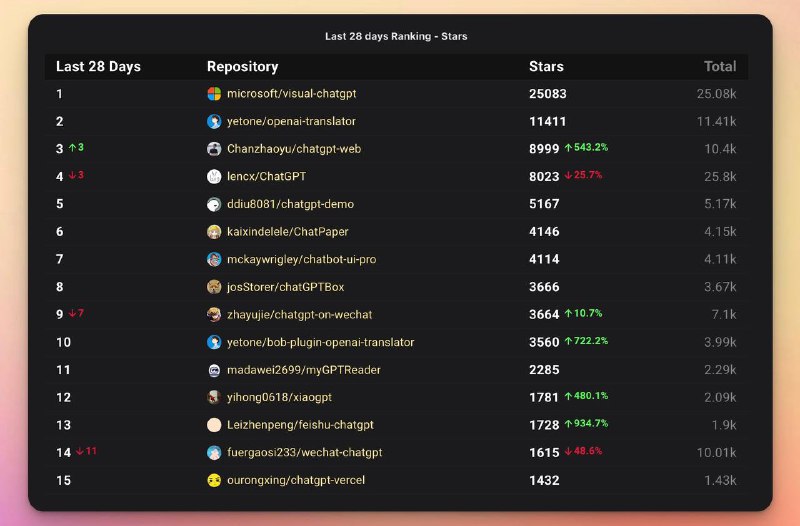Sort by the Total column header
800x526 pixels.
point(719,67)
